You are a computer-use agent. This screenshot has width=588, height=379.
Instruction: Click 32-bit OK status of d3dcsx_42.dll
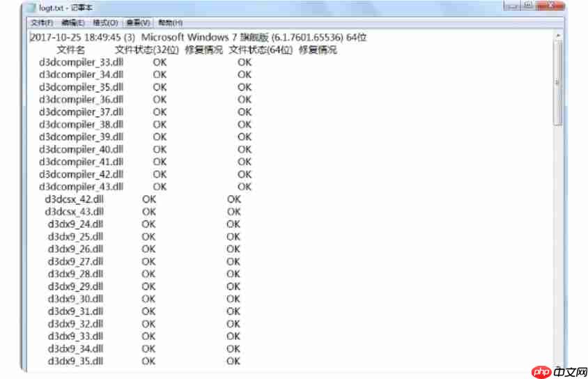point(149,199)
